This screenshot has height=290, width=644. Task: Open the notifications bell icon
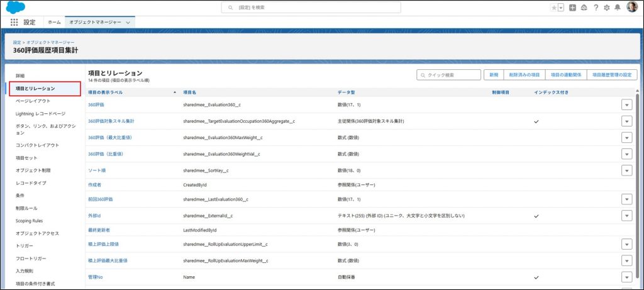click(618, 8)
